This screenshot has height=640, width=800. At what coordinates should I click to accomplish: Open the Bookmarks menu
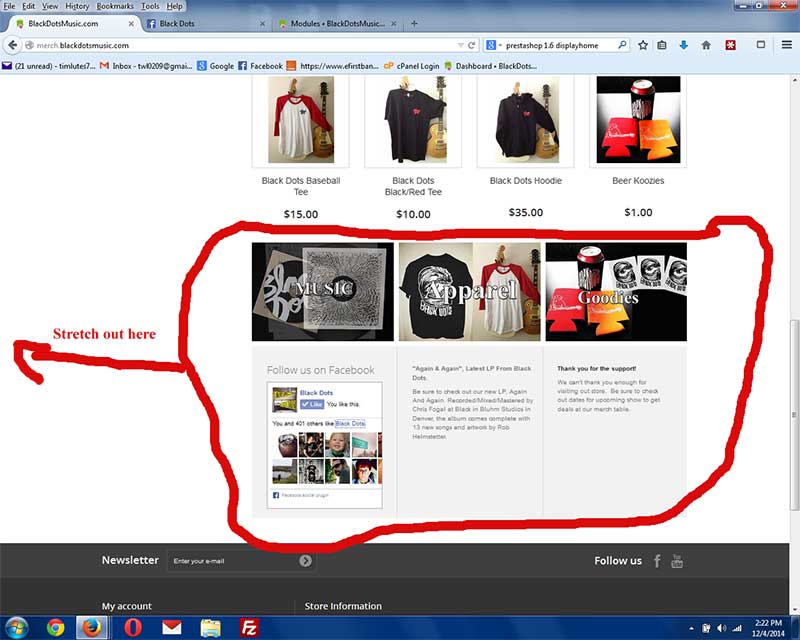coord(115,6)
